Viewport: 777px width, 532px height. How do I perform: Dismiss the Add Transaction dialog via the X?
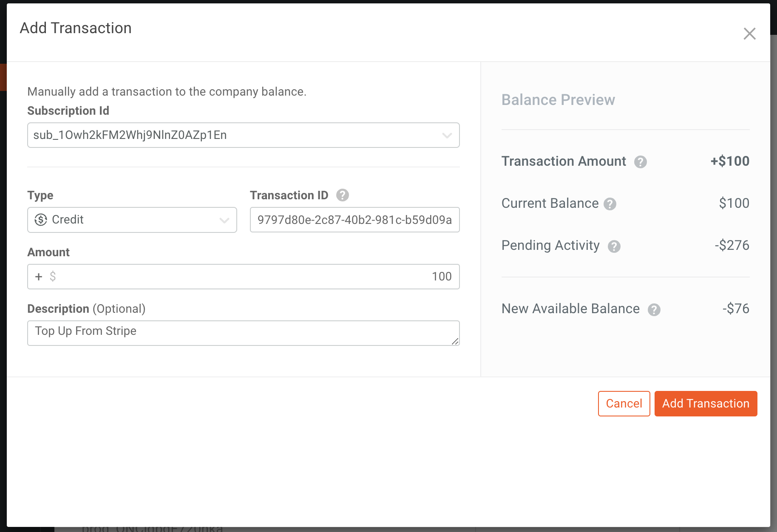click(749, 34)
